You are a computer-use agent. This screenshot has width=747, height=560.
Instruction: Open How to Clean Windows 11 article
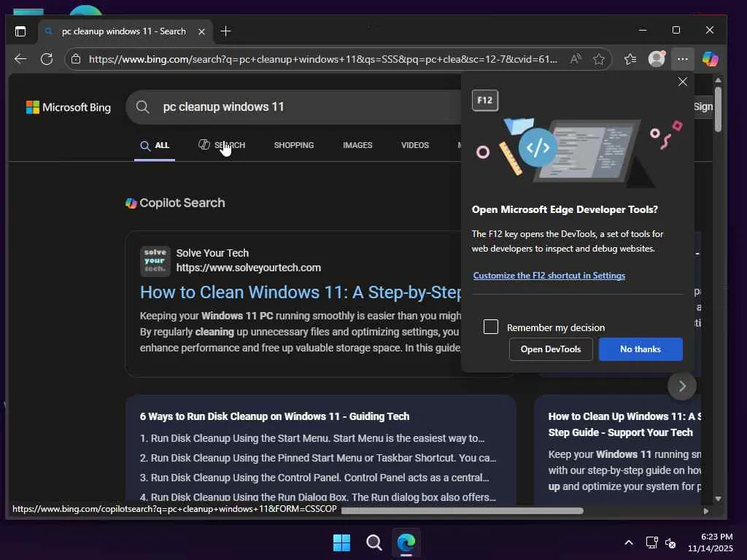pyautogui.click(x=300, y=292)
